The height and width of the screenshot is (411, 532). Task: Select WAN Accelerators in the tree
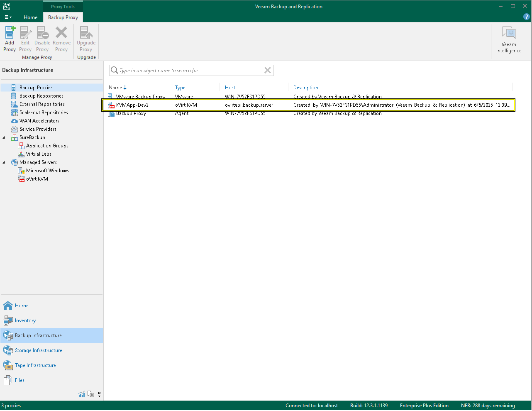coord(39,121)
